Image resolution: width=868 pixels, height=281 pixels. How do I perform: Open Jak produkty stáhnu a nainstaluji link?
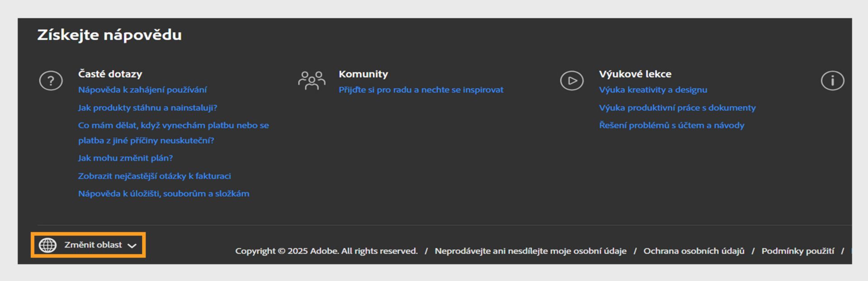click(x=147, y=108)
